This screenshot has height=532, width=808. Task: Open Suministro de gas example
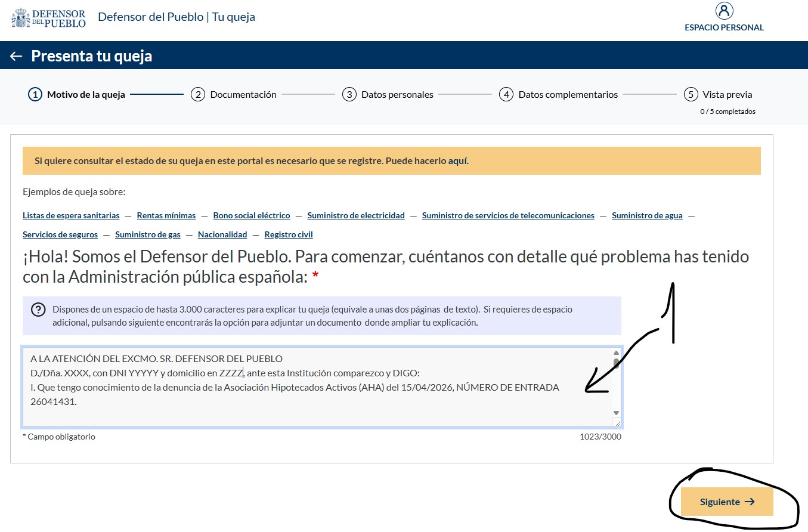click(x=148, y=234)
